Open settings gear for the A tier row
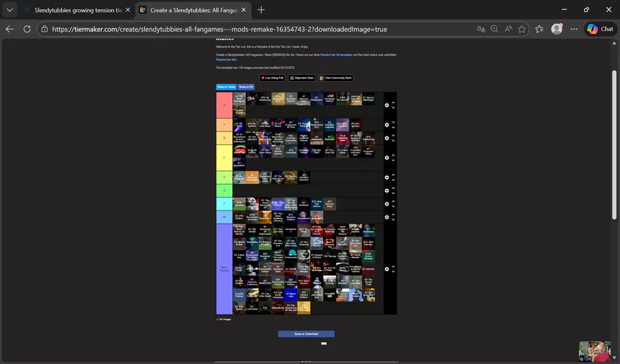This screenshot has width=620, height=364. coord(386,125)
